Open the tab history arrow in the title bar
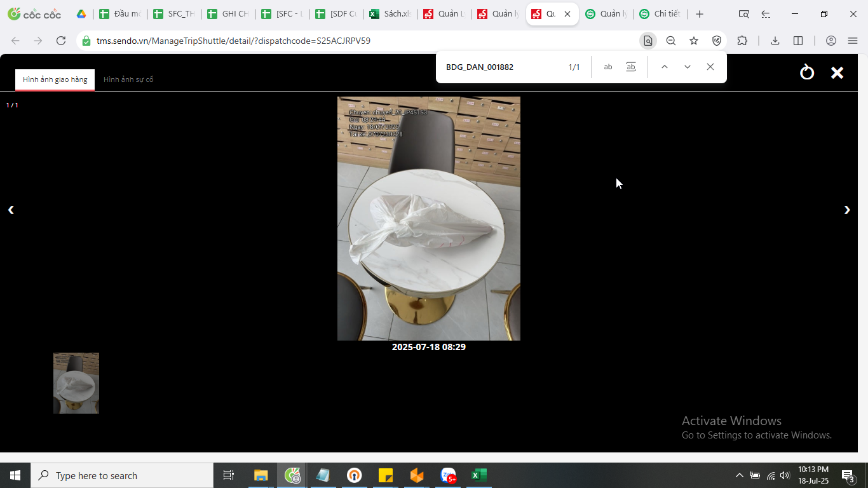This screenshot has height=488, width=868. [766, 14]
